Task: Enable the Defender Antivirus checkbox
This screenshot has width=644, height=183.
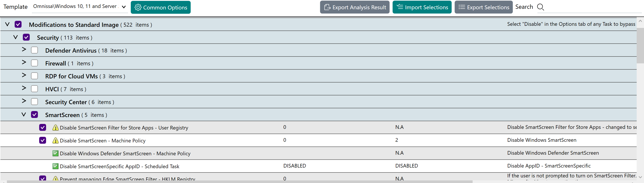Action: click(34, 50)
